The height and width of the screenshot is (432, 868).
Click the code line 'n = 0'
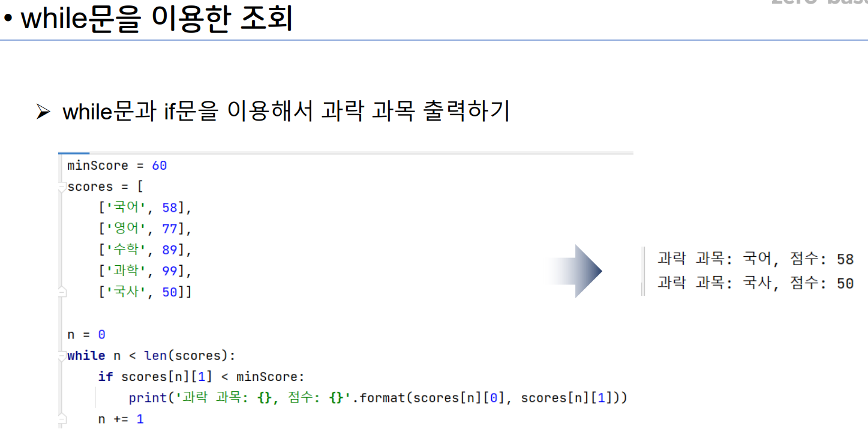[86, 334]
